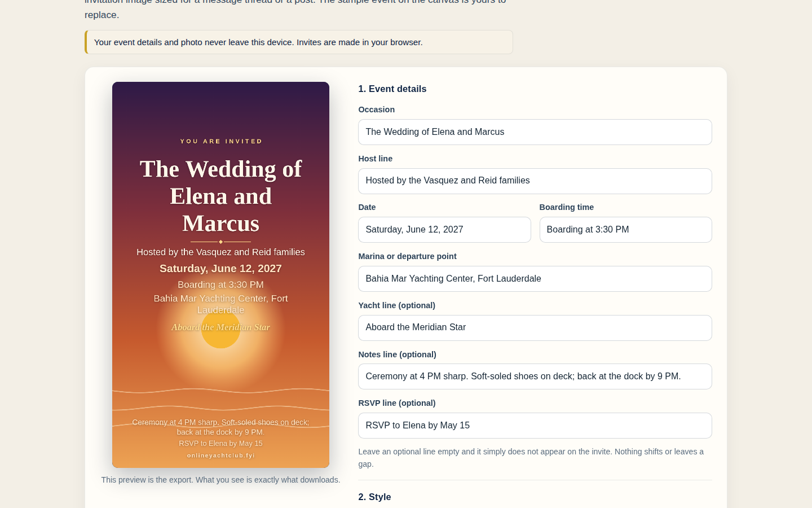
Task: Click 'RSVP to Elena by May 15' on the invite preview
Action: 220,444
